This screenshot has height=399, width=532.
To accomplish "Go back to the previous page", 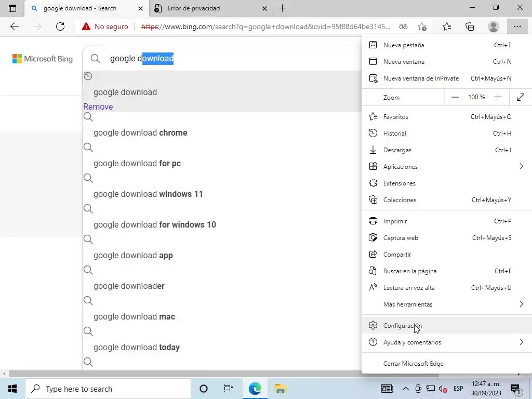I will (14, 26).
